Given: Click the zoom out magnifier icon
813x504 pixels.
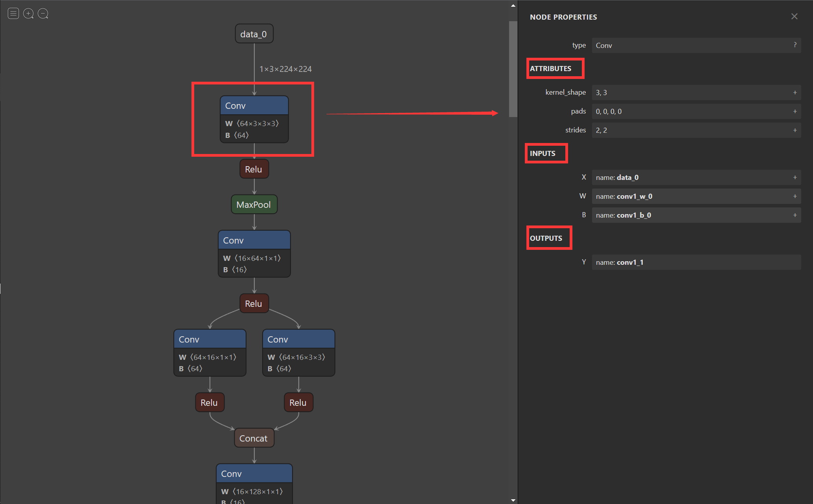Looking at the screenshot, I should pos(43,14).
